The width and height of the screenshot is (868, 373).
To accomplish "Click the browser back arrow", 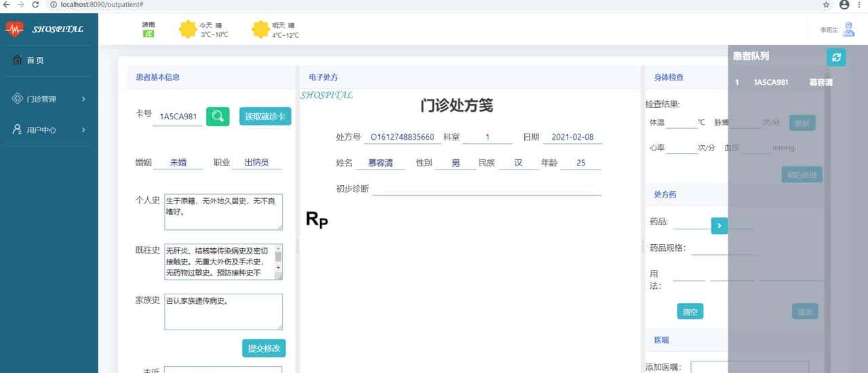I will (x=6, y=4).
